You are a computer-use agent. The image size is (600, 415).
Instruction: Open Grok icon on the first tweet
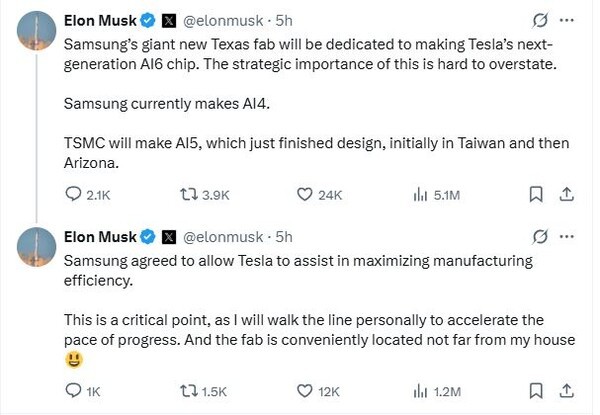pyautogui.click(x=541, y=19)
